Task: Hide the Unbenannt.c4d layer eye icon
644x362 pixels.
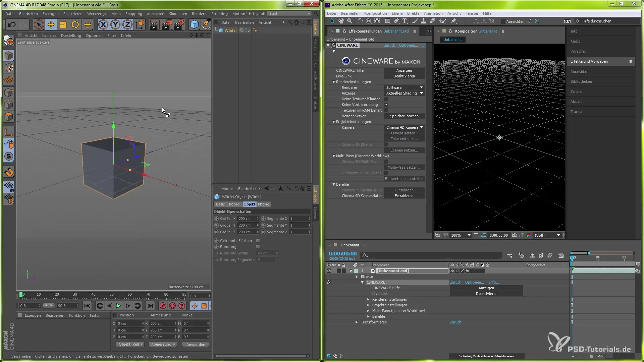Action: click(x=329, y=271)
